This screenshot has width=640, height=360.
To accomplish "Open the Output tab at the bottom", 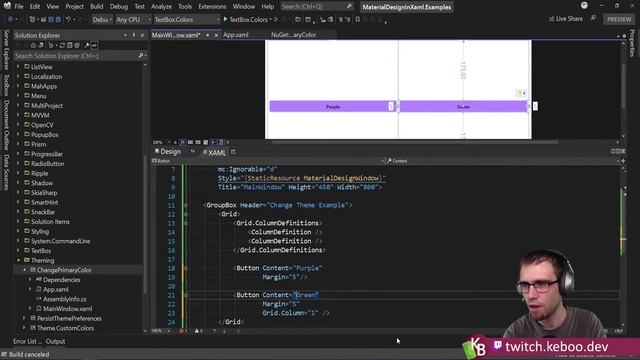I will tap(55, 341).
